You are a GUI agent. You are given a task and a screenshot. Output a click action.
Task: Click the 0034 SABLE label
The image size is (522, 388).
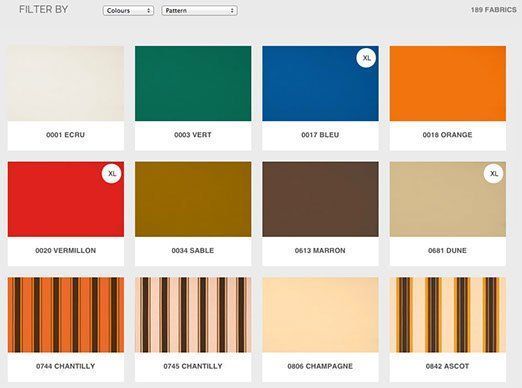coord(193,251)
